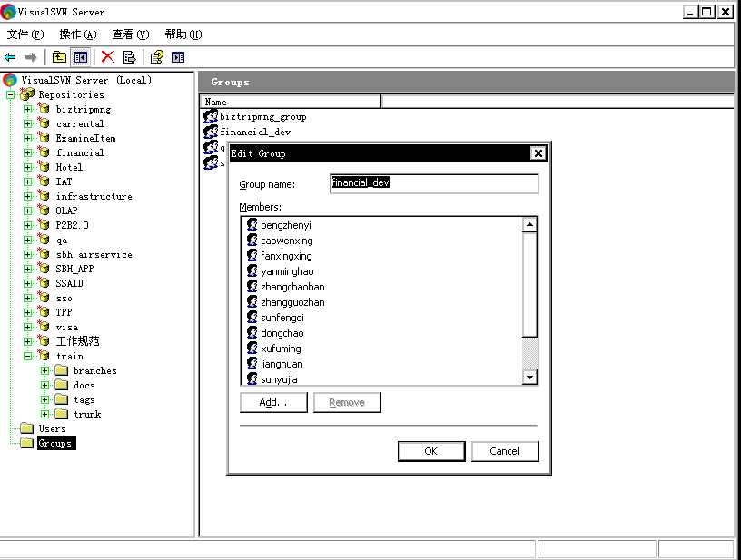Collapse the train repository node

click(x=28, y=356)
